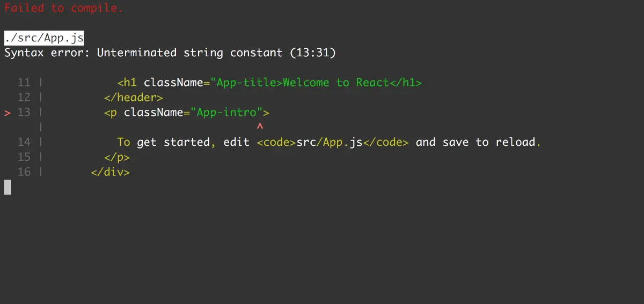The width and height of the screenshot is (644, 304).
Task: Click the red > error line indicator
Action: [x=8, y=113]
